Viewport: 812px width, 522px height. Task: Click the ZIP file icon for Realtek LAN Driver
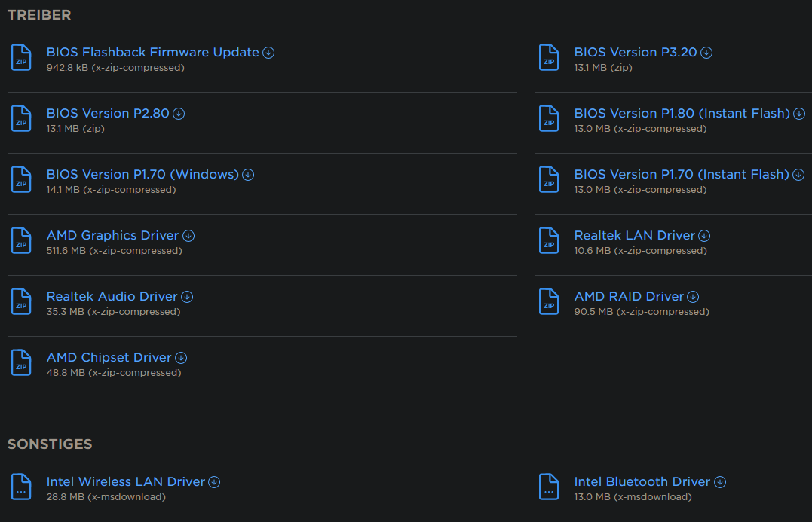tap(549, 240)
